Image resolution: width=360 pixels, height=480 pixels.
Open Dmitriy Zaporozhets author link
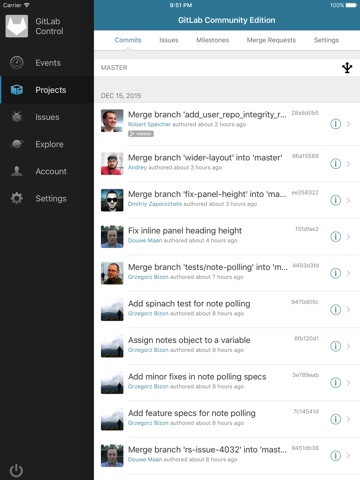(x=155, y=204)
